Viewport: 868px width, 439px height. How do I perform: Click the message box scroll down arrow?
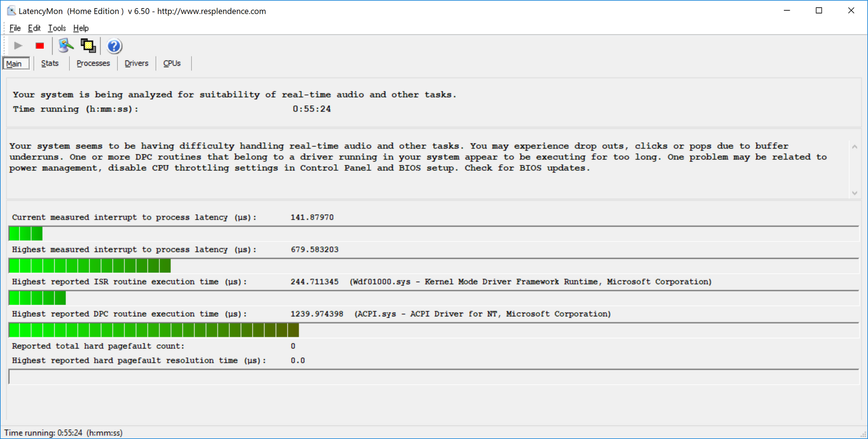854,193
